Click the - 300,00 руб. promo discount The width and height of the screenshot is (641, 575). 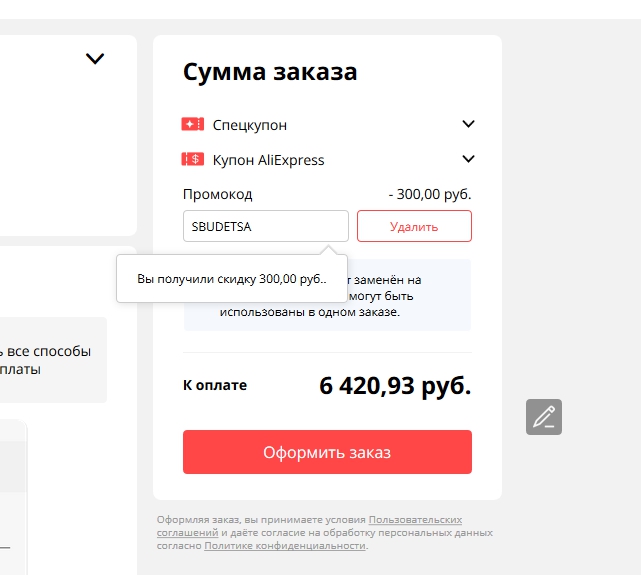[430, 194]
